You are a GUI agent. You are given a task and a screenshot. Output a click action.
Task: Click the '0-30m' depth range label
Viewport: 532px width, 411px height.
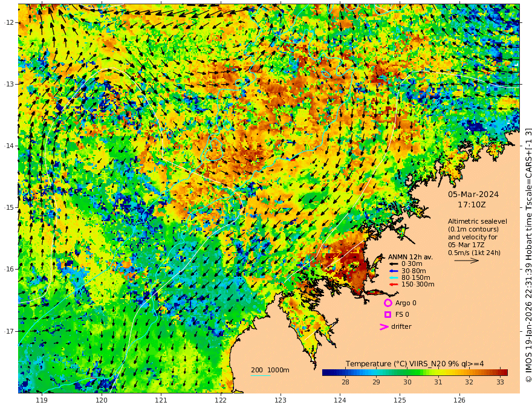[x=412, y=264]
